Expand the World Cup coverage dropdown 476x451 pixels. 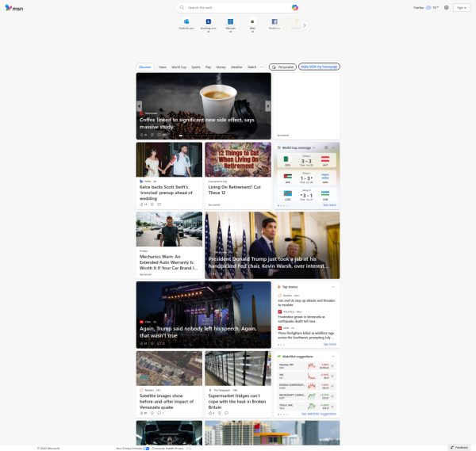tap(313, 147)
